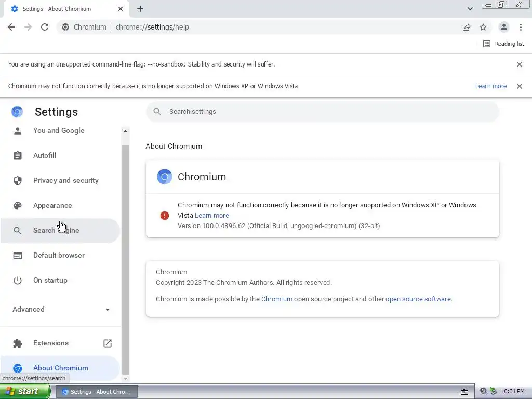The width and height of the screenshot is (532, 399).
Task: Click the taskbar clock showing 10:01 PM
Action: (513, 392)
